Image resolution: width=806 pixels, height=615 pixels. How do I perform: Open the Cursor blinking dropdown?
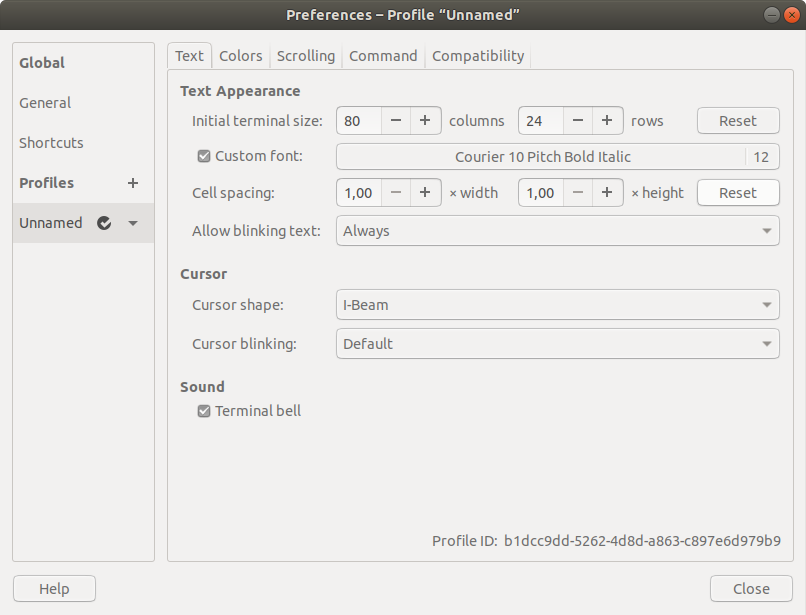[x=557, y=342]
